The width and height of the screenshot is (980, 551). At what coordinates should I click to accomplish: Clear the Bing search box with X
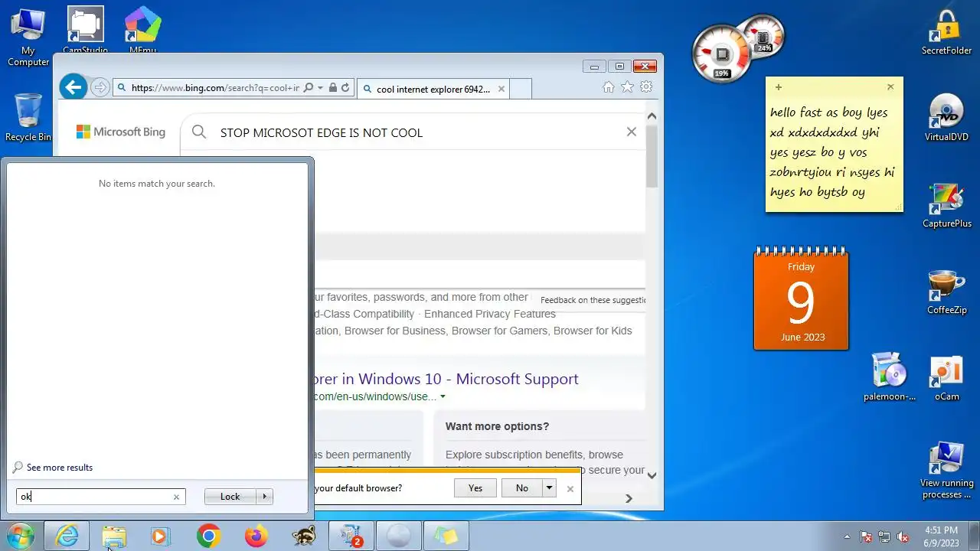631,132
